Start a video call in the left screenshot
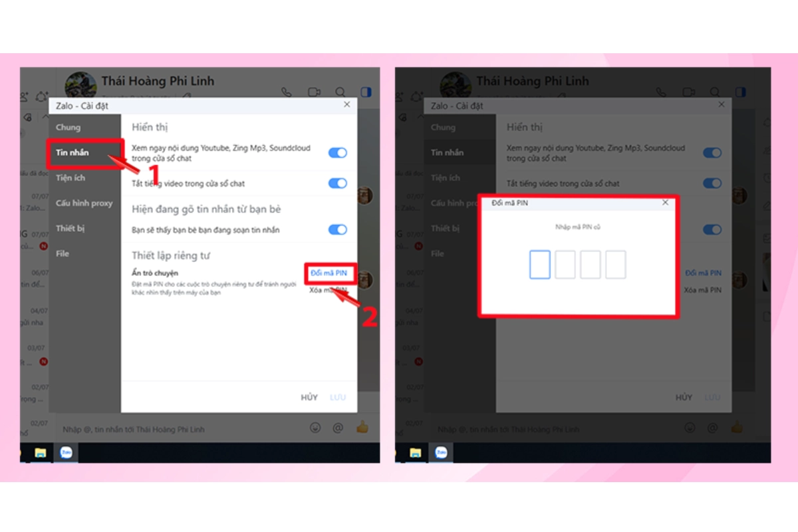The image size is (798, 532). (314, 92)
